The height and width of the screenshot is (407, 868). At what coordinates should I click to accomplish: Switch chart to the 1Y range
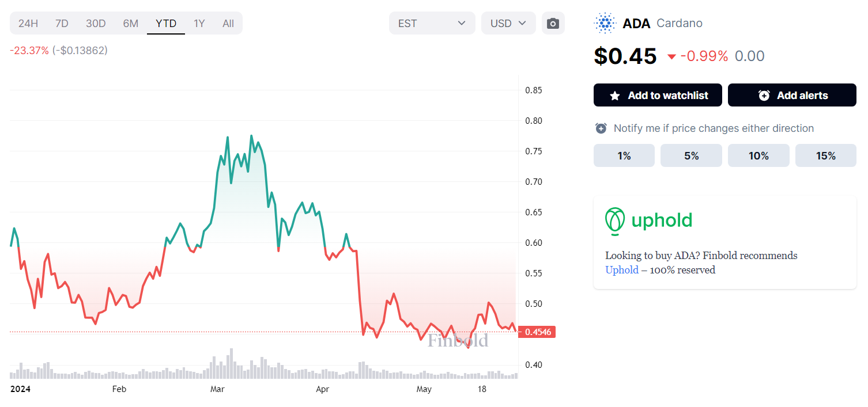tap(199, 24)
